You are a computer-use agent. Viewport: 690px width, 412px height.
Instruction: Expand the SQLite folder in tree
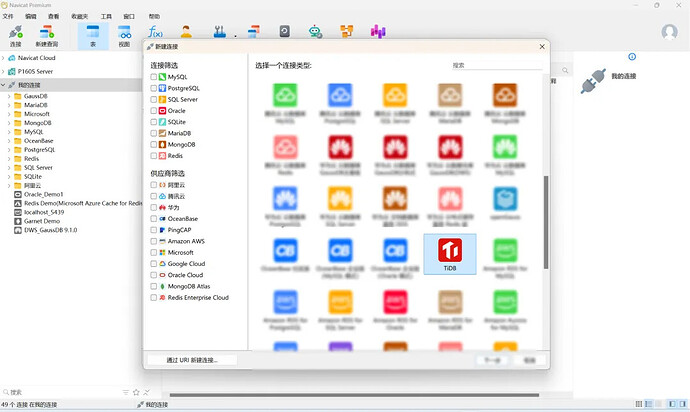[x=9, y=177]
